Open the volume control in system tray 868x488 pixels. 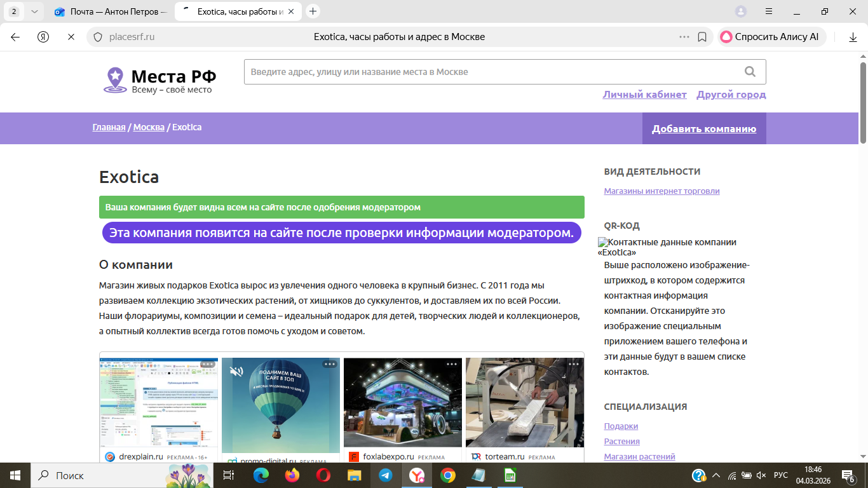761,475
